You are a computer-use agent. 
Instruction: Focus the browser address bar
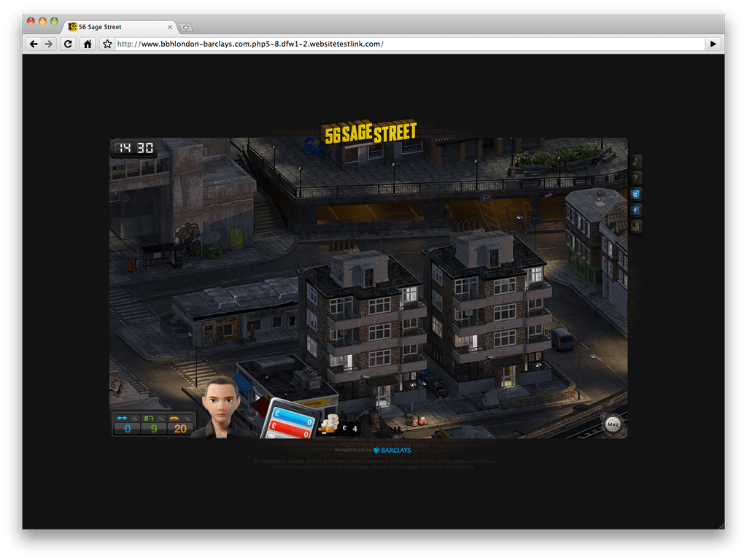410,44
